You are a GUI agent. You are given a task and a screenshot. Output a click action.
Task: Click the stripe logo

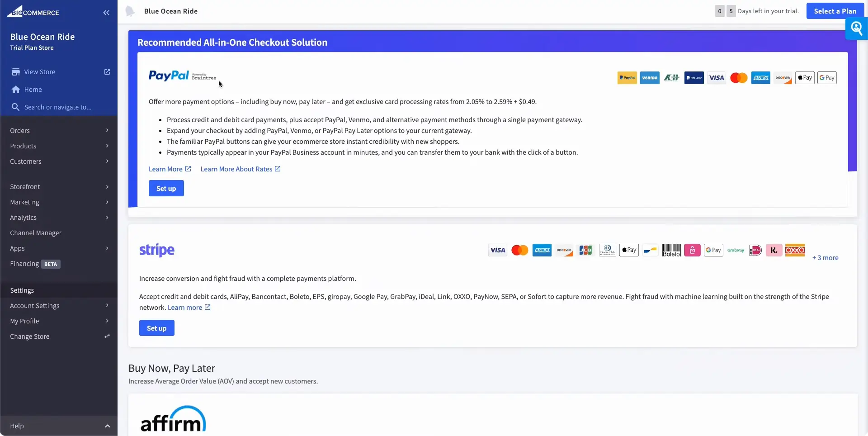[x=157, y=250]
